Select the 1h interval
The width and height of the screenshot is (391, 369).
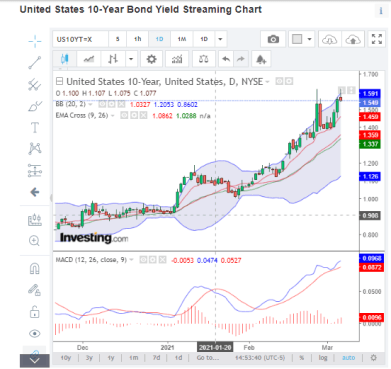click(138, 39)
